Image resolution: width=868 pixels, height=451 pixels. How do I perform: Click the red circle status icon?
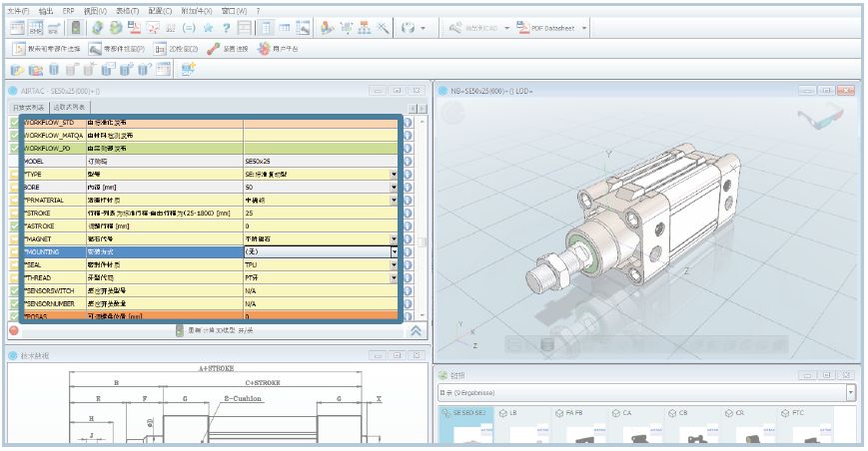point(14,330)
